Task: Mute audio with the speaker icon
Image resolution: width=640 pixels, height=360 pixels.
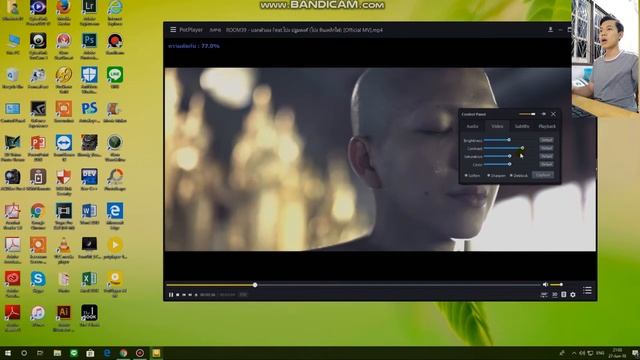Action: [545, 284]
